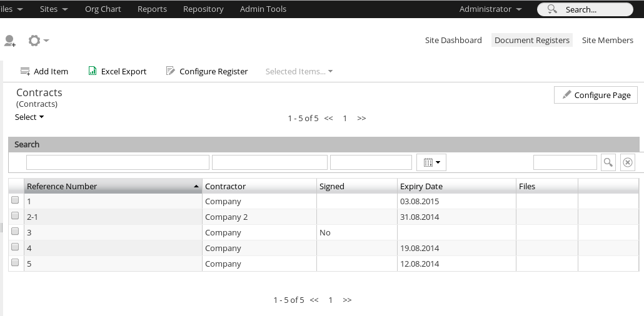Click the invite user icon
644x316 pixels.
(9, 41)
